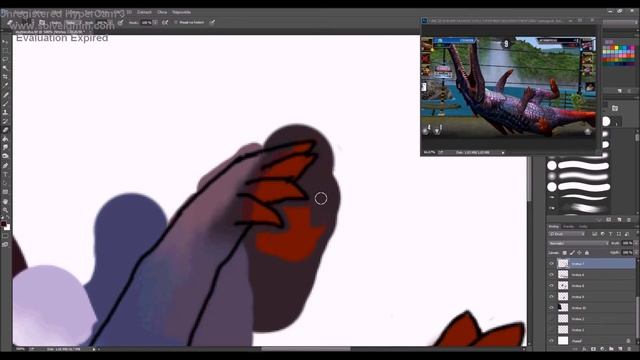The width and height of the screenshot is (640, 360).
Task: Select the Rectangular Marquee tool
Action: click(x=5, y=51)
